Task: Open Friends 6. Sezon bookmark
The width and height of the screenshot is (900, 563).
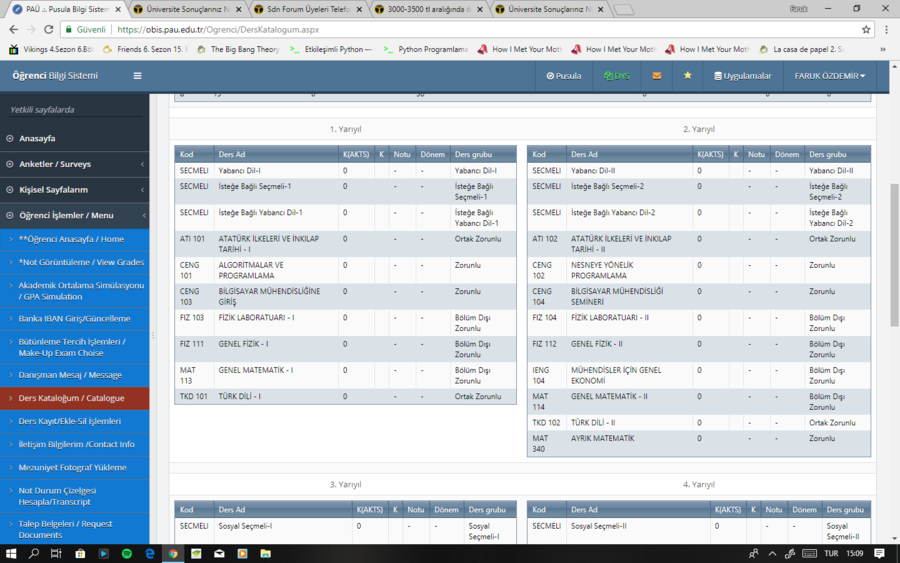Action: tap(146, 49)
